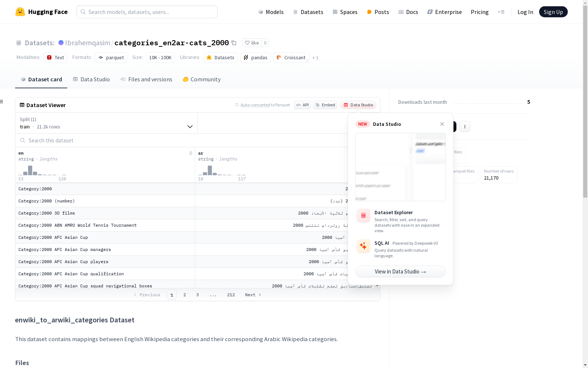Select row "Category:2000 AFC Asian Cup managers"
Image resolution: width=588 pixels, height=368 pixels.
click(x=182, y=250)
